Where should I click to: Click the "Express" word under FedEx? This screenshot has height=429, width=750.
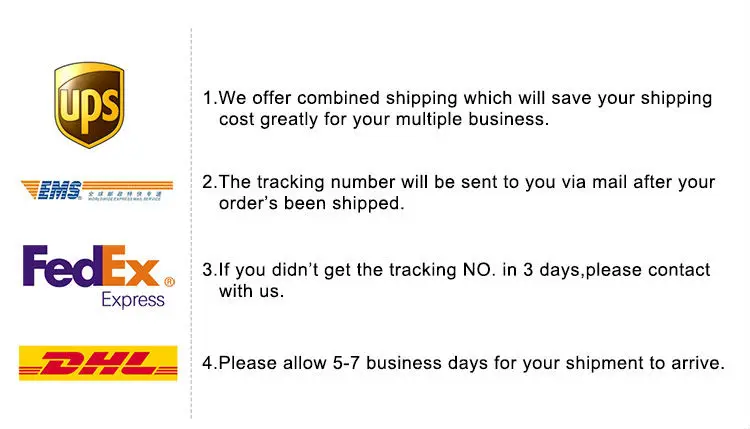coord(133,299)
